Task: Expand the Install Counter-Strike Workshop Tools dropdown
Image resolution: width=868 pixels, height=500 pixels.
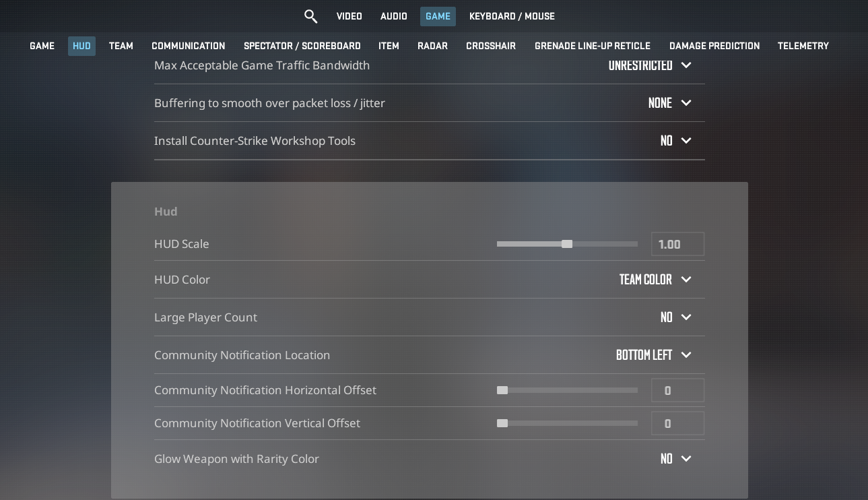Action: (x=686, y=141)
